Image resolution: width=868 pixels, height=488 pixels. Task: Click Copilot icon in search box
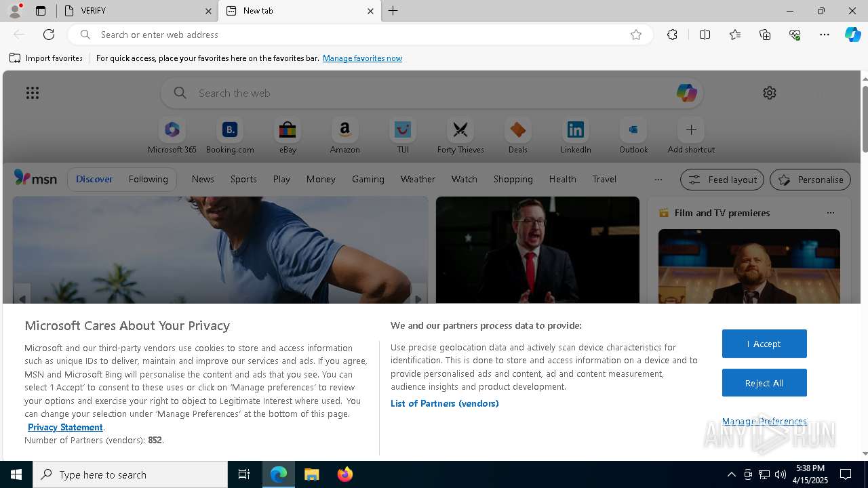(686, 93)
